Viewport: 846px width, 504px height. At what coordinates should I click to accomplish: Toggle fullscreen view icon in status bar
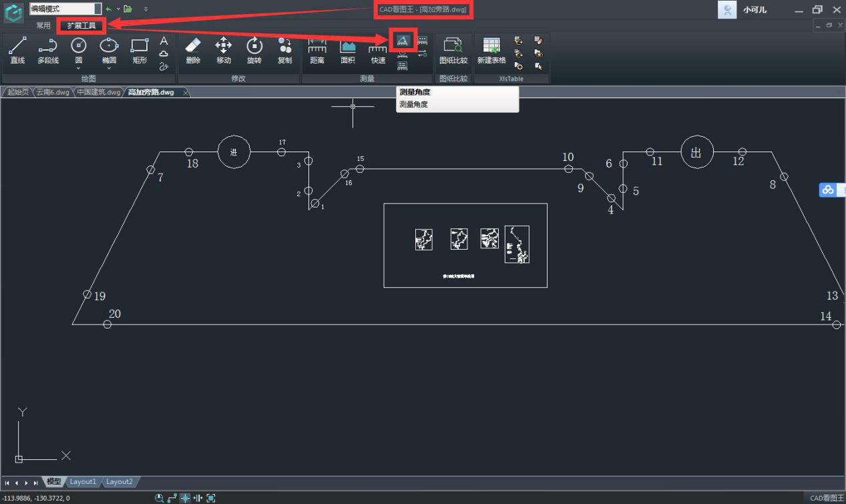[x=211, y=498]
